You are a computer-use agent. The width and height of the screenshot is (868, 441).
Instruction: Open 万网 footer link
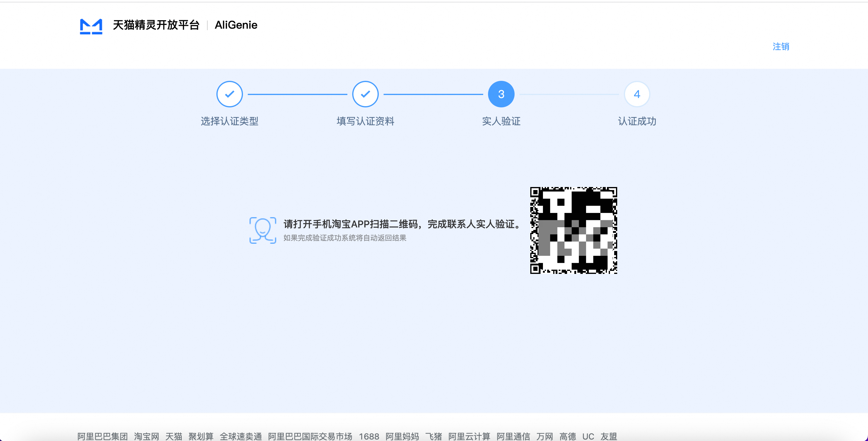click(545, 436)
